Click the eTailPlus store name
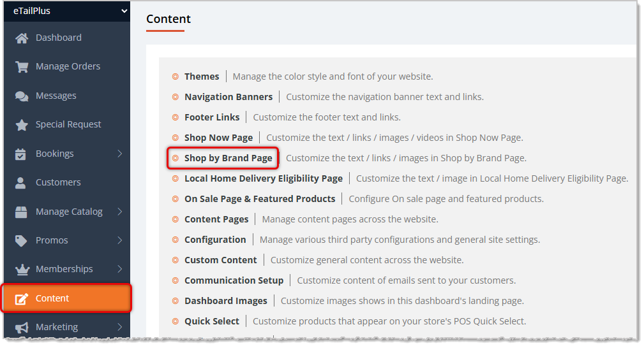 point(32,11)
